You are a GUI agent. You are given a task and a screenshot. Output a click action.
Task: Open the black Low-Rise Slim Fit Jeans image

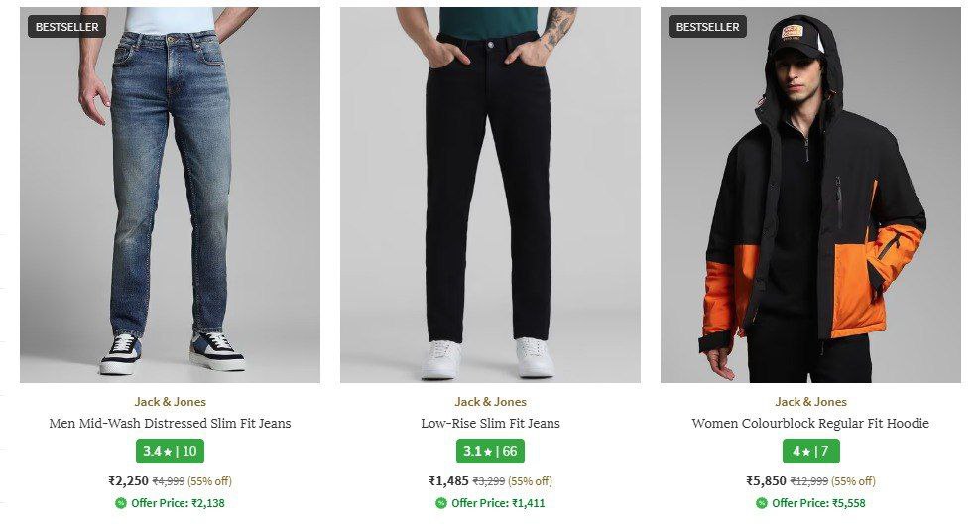[490, 198]
